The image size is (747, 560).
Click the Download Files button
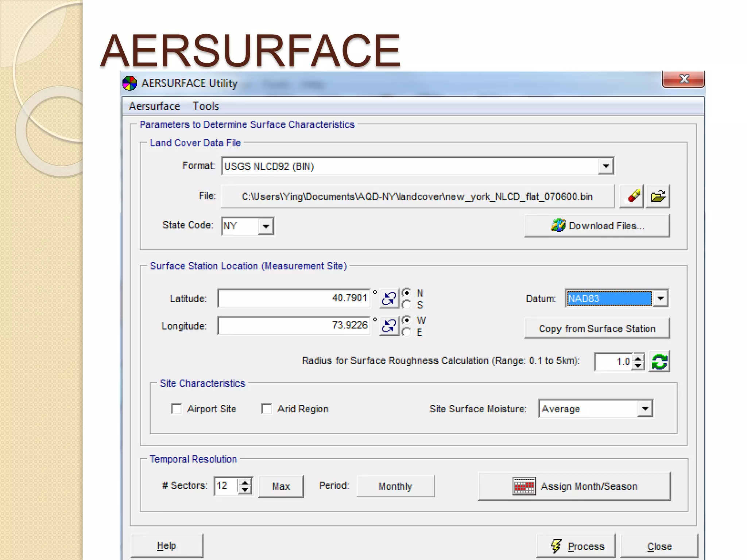coord(597,226)
